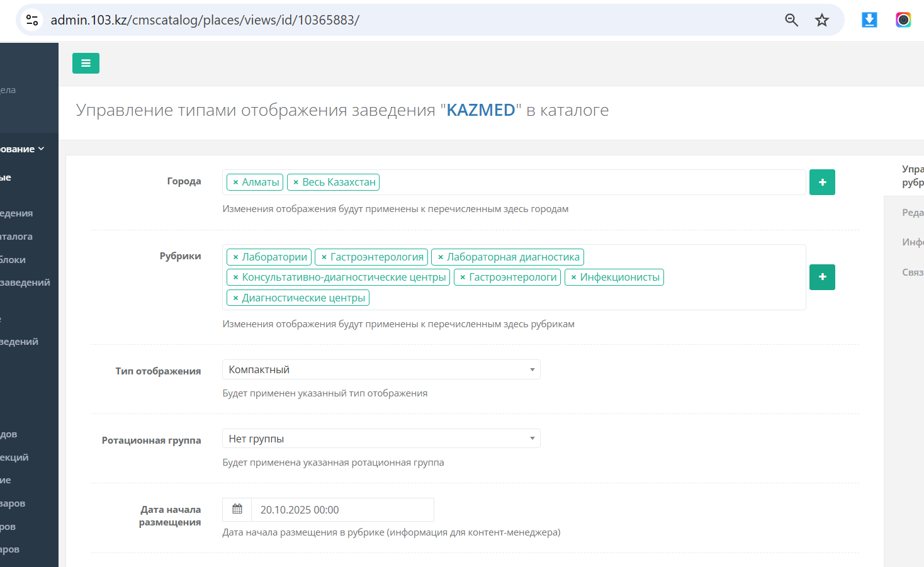
Task: Open the blue downloads extension icon
Action: point(869,20)
